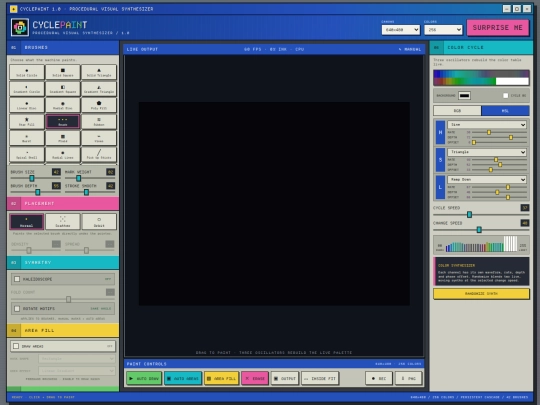The height and width of the screenshot is (405, 540).
Task: Activate the Auto Areas control
Action: coord(183,378)
